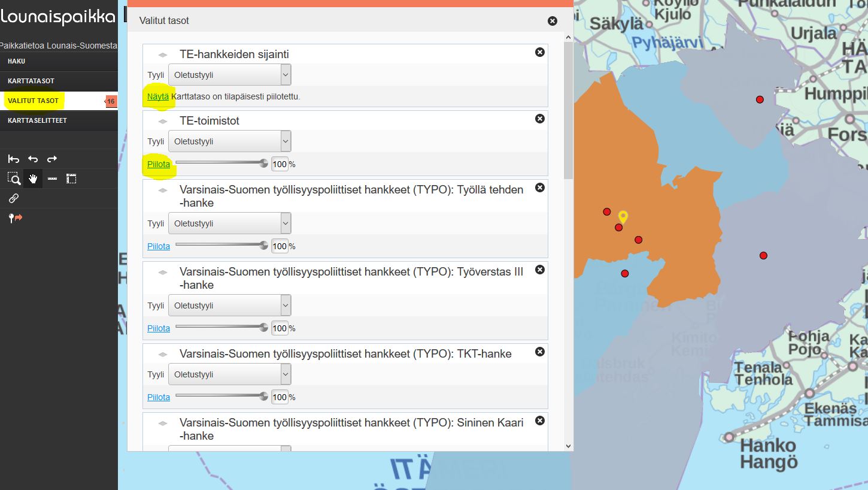Viewport: 868px width, 490px height.
Task: Open style dropdown for Työllä tehden -hanke
Action: click(x=229, y=224)
